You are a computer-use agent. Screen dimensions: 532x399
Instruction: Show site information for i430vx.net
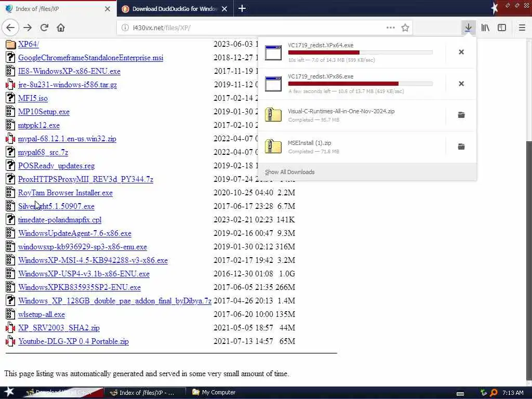125,28
